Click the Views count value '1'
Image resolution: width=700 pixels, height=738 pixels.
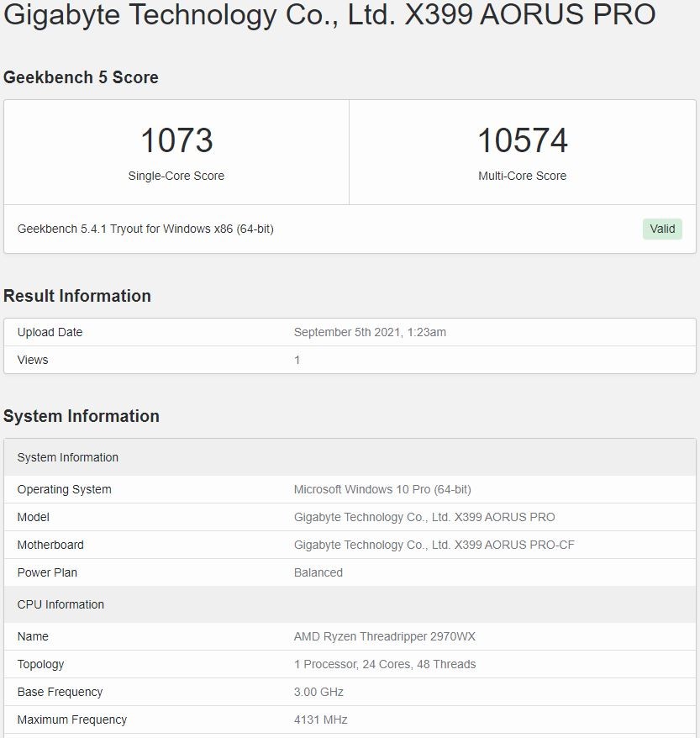click(x=297, y=360)
